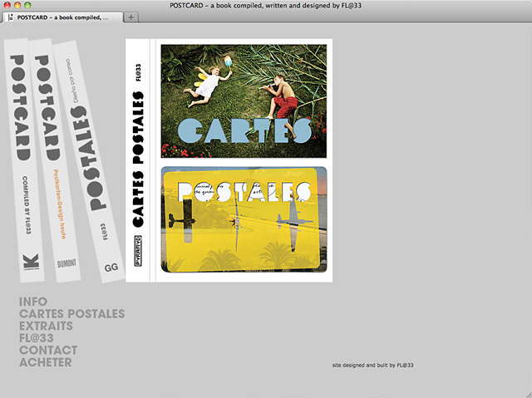The image size is (532, 398).
Task: Open the FL@33 menu link
Action: pos(37,338)
